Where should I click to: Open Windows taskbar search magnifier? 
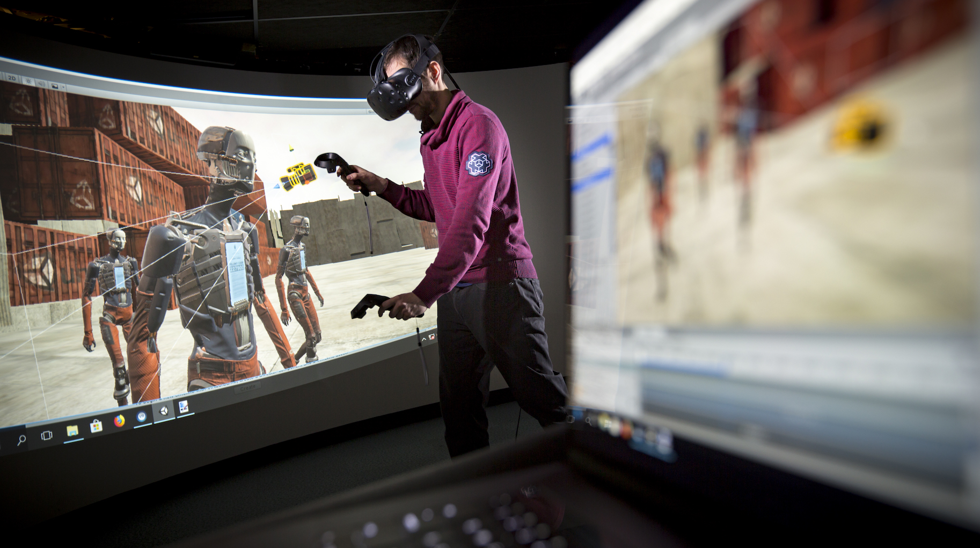[21, 441]
